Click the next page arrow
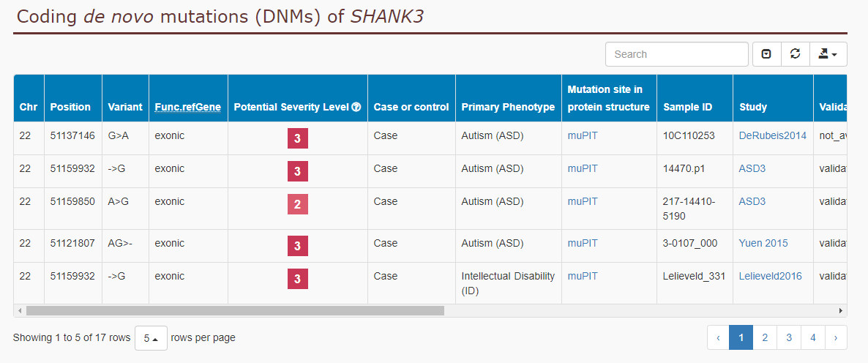This screenshot has height=363, width=868. click(836, 337)
